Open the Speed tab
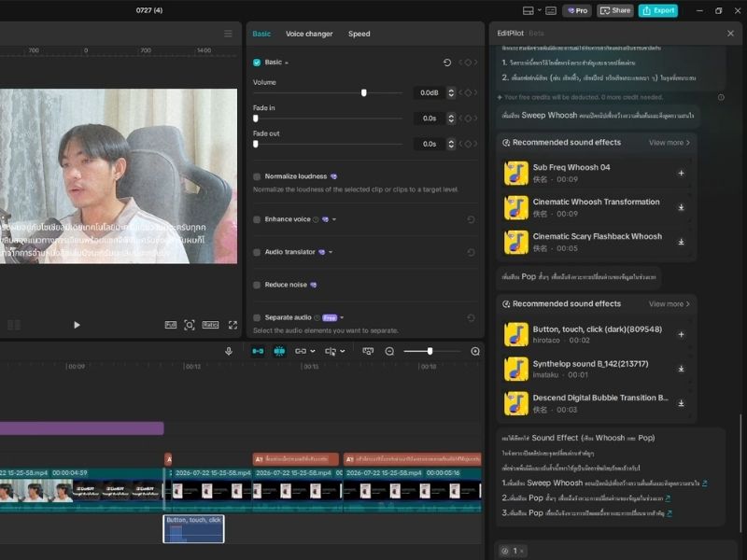Screen dimensions: 747x560 pyautogui.click(x=359, y=34)
